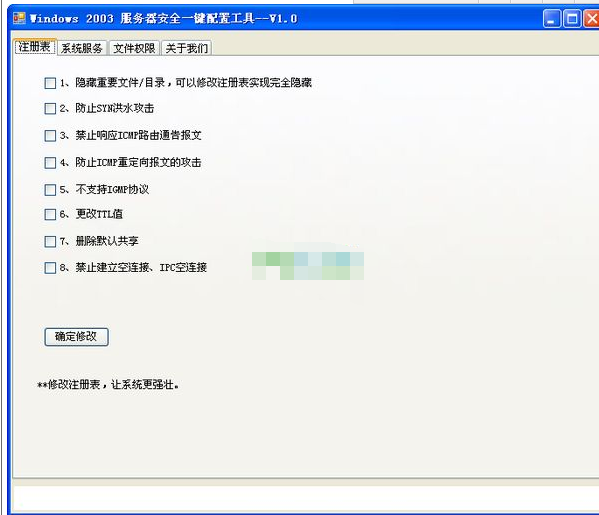The height and width of the screenshot is (515, 599).
Task: Click the 确定修改 button
Action: pos(76,337)
